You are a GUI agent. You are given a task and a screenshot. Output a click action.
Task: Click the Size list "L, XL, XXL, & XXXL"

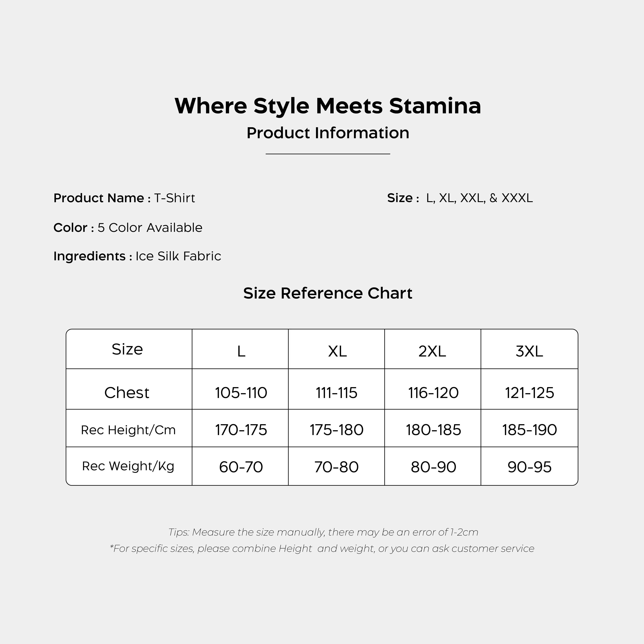(x=479, y=198)
